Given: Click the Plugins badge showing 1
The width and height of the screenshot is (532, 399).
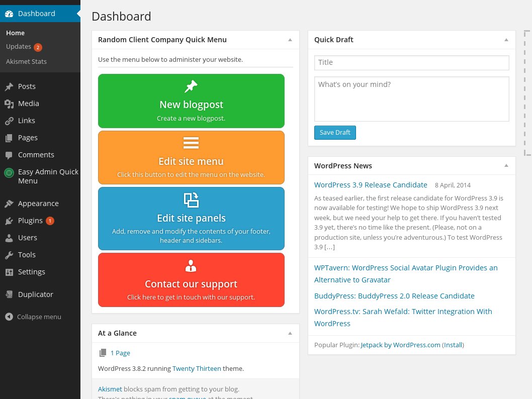Looking at the screenshot, I should tap(50, 221).
